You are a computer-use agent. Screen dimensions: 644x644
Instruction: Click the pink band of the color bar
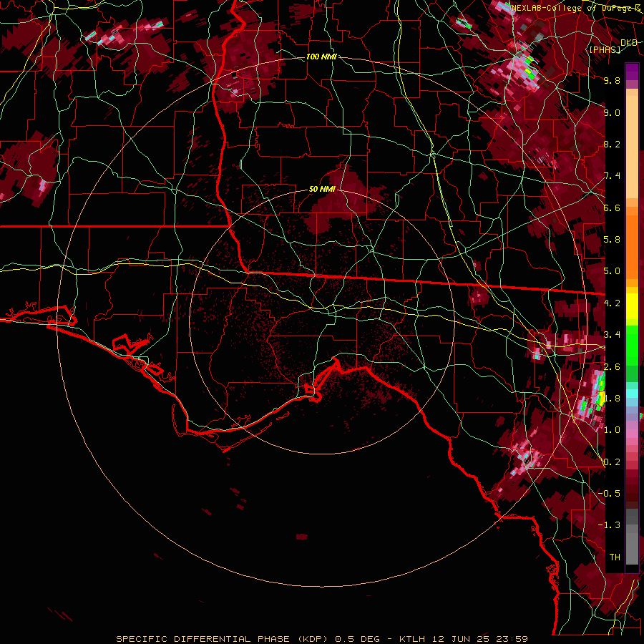point(632,434)
